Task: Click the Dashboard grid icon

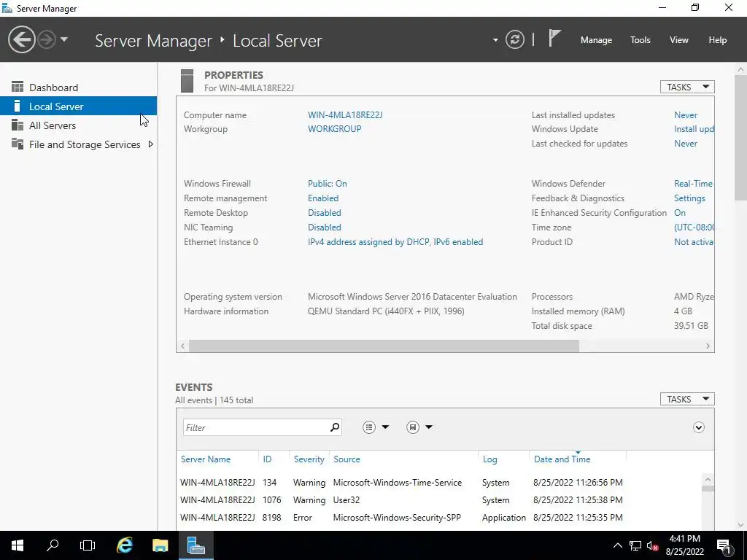Action: point(18,87)
